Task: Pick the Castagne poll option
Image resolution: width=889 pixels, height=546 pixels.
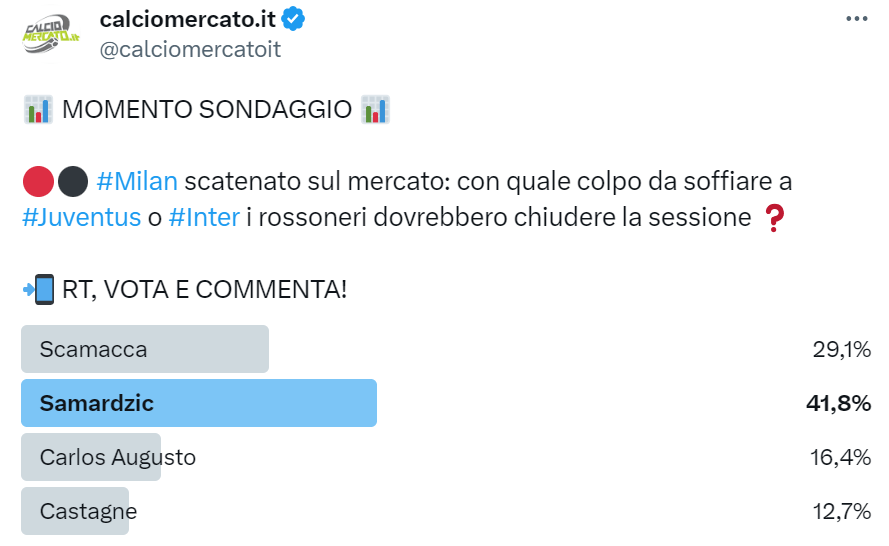Action: [88, 511]
